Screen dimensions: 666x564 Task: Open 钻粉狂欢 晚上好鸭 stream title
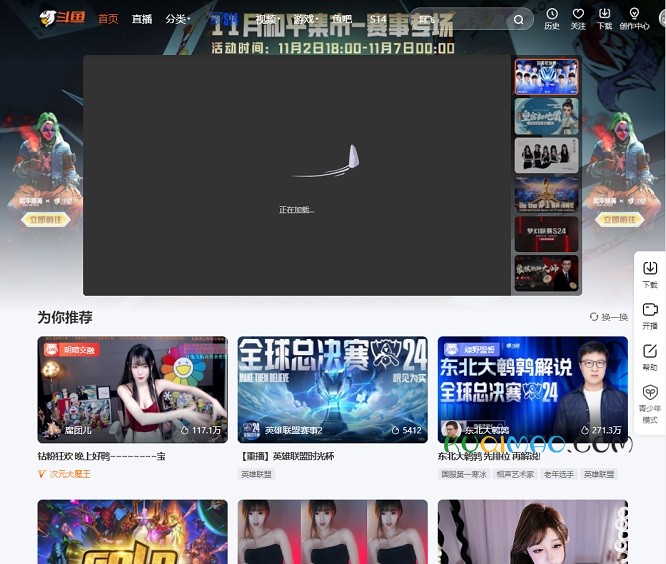102,457
